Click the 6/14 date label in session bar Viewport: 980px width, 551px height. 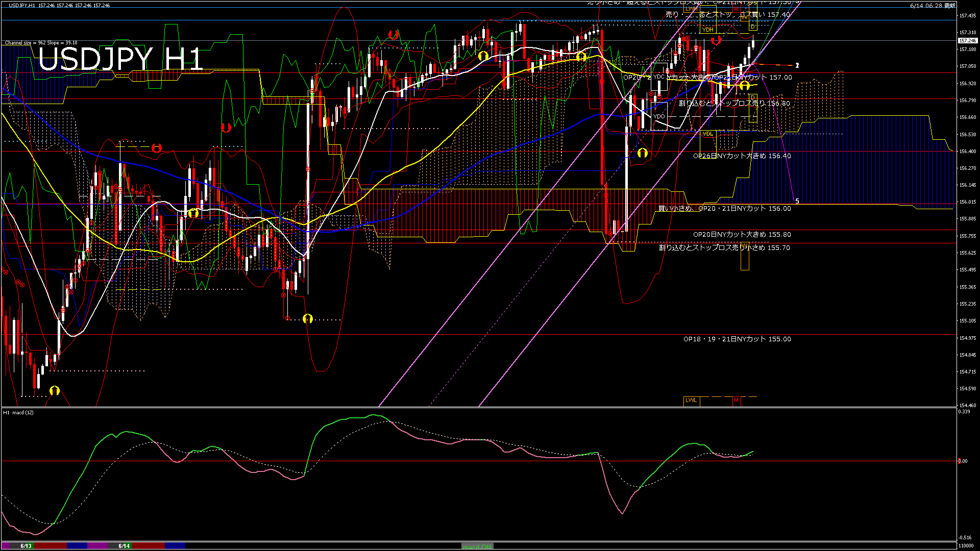pyautogui.click(x=124, y=546)
